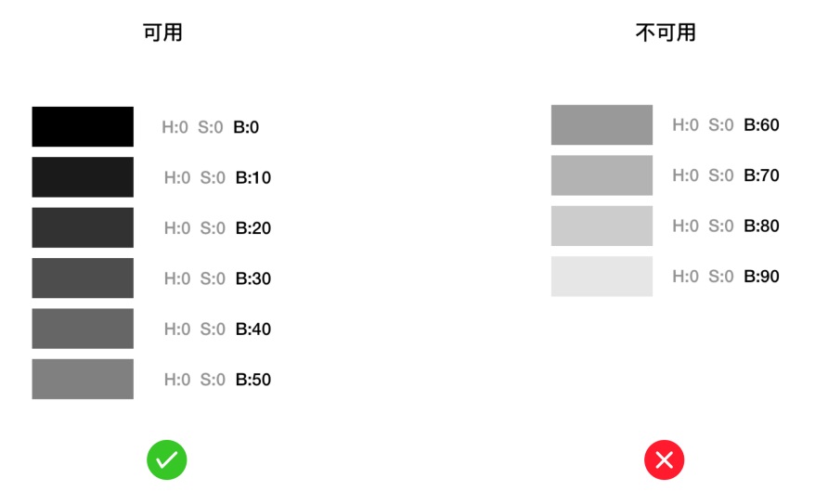Pick the B:60 gray swatch
Image resolution: width=828 pixels, height=504 pixels.
(x=602, y=125)
